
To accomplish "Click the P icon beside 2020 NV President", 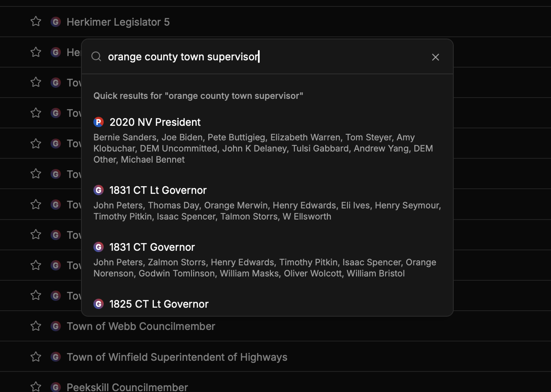I will coord(99,122).
